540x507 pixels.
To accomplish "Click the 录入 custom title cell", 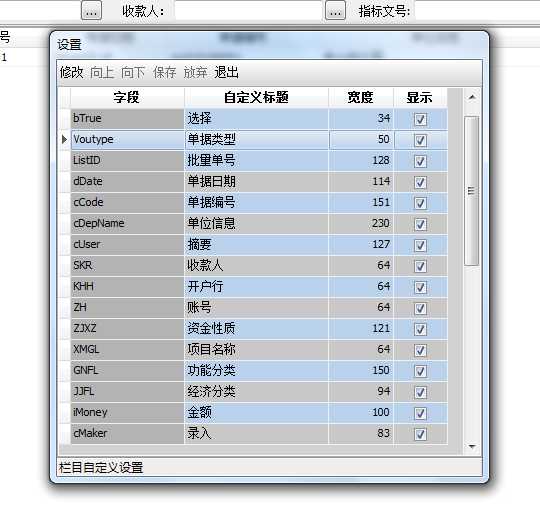I will pos(257,434).
